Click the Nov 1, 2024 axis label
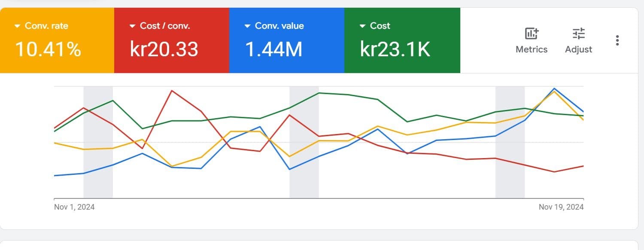This screenshot has width=644, height=250. tap(74, 207)
